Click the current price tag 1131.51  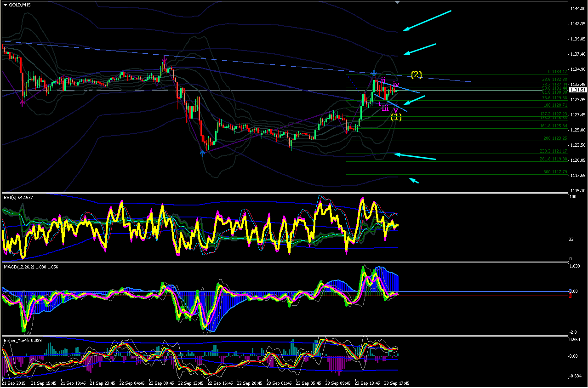[577, 90]
